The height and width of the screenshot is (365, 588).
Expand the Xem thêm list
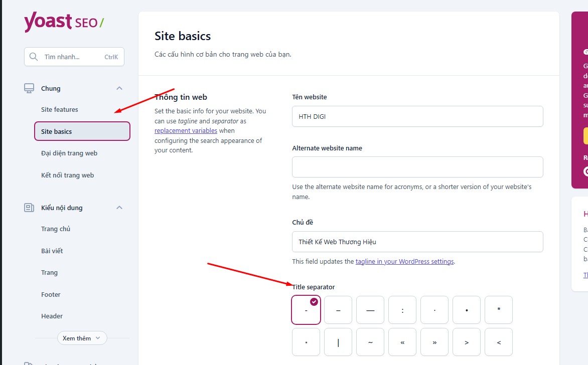click(x=82, y=338)
